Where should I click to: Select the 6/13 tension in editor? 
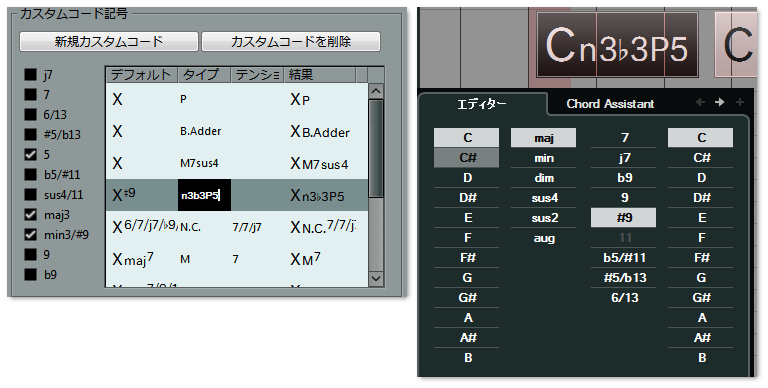point(624,297)
